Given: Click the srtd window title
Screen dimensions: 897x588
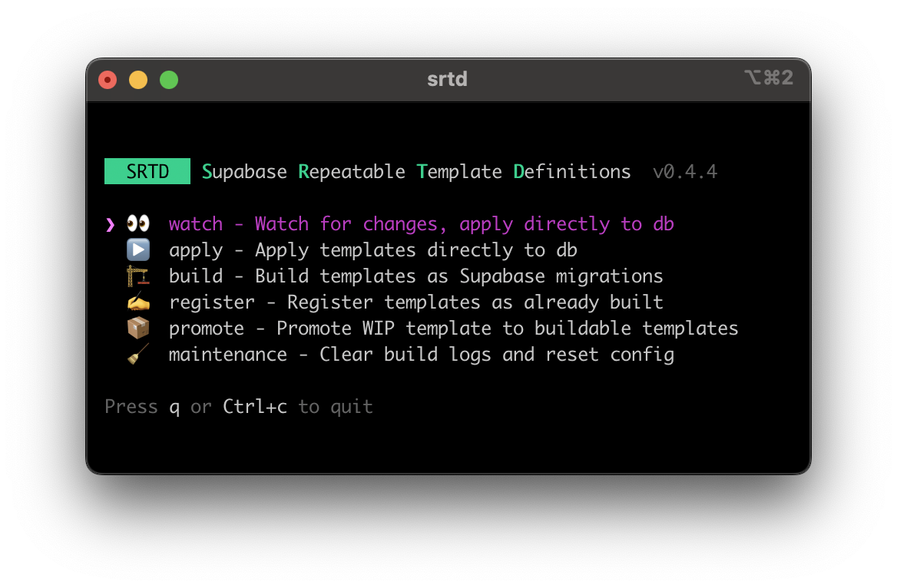Looking at the screenshot, I should pos(448,79).
